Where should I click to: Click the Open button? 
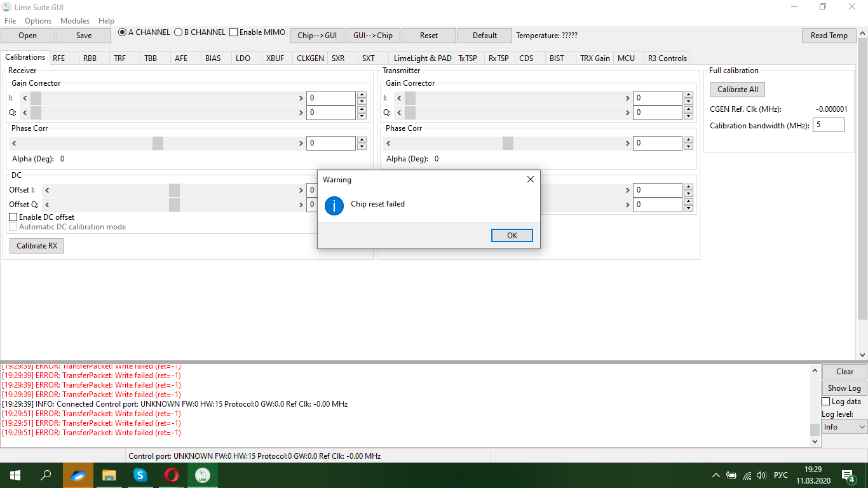click(x=27, y=36)
